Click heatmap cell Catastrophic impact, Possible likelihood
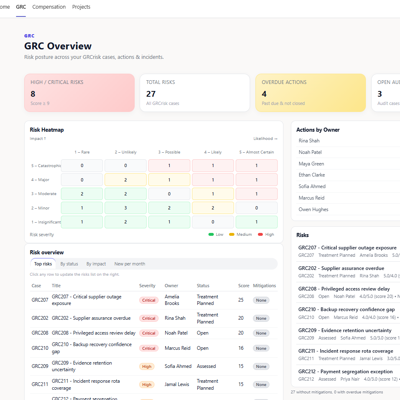The height and width of the screenshot is (400, 400). tap(169, 166)
